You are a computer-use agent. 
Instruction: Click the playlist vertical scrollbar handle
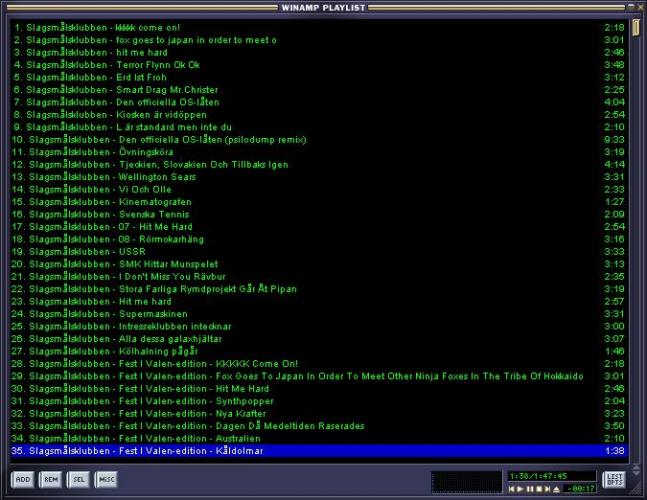tap(637, 30)
